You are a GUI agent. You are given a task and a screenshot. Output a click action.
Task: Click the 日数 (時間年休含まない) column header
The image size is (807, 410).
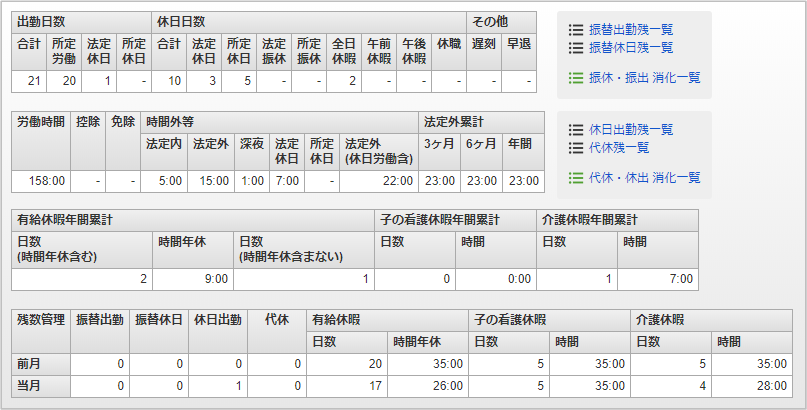coord(304,249)
